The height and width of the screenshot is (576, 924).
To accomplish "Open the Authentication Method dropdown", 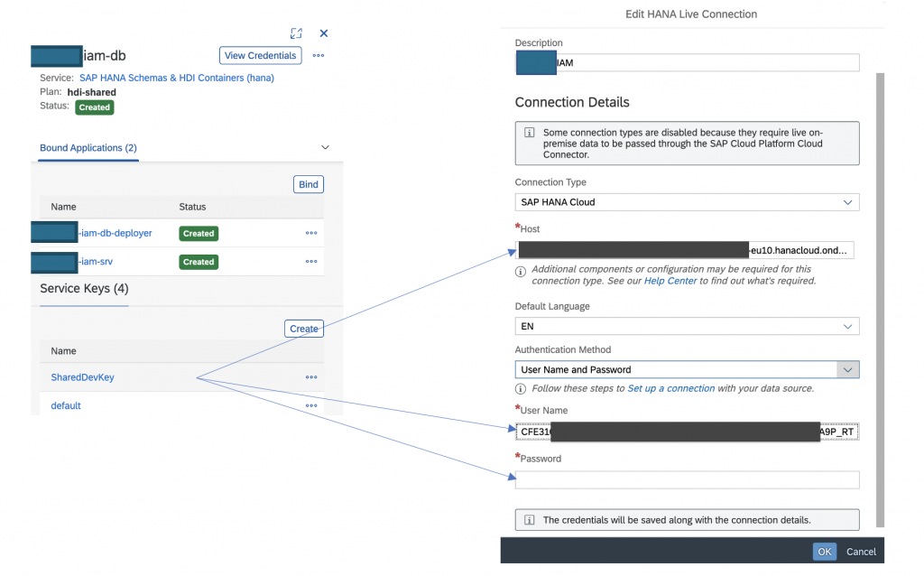I will tap(687, 369).
